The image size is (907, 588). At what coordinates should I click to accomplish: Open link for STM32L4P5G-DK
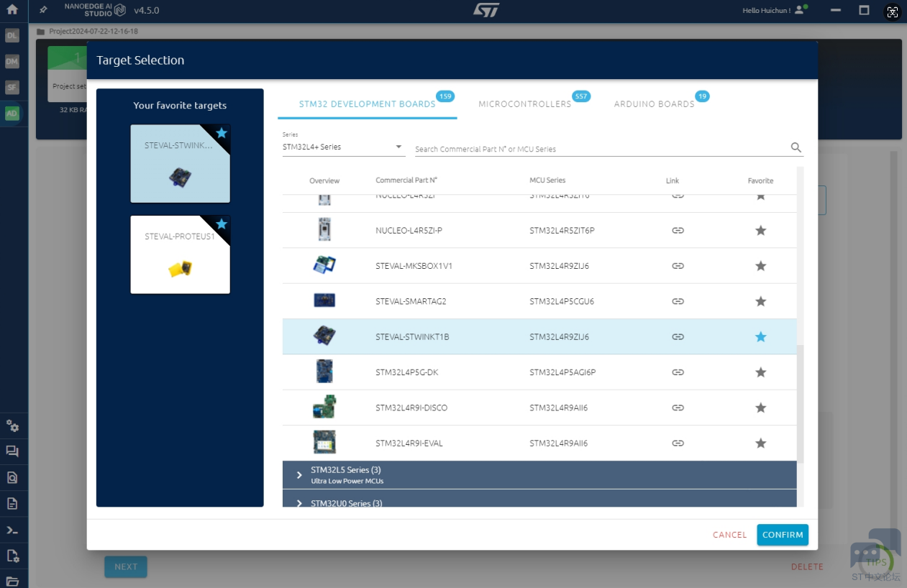tap(678, 372)
